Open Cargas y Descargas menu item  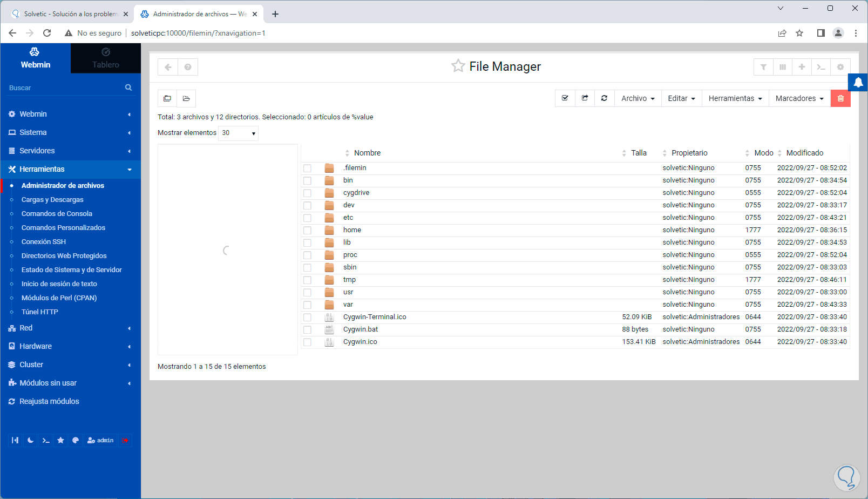(x=52, y=200)
